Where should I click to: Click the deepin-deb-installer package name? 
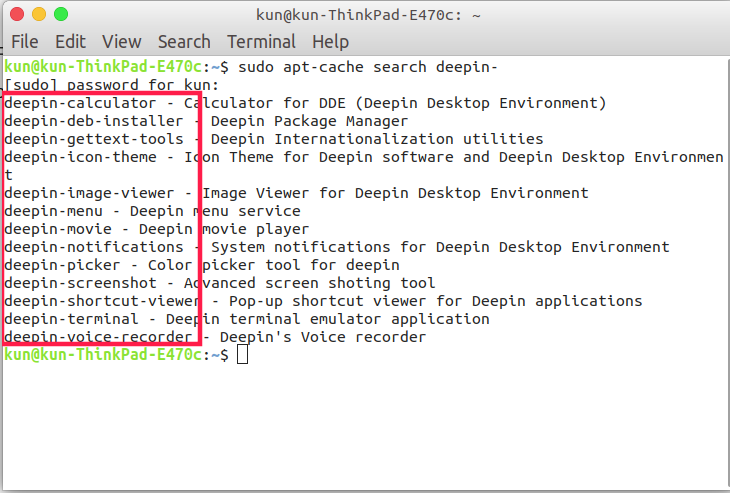(94, 121)
